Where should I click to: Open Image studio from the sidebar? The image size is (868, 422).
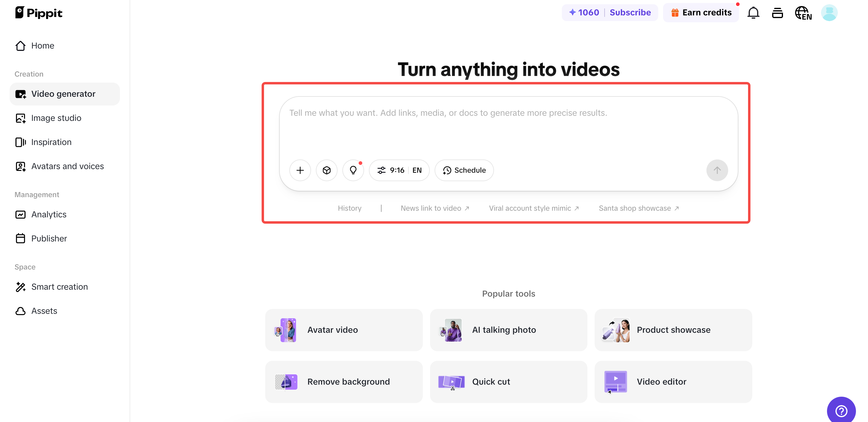click(56, 118)
